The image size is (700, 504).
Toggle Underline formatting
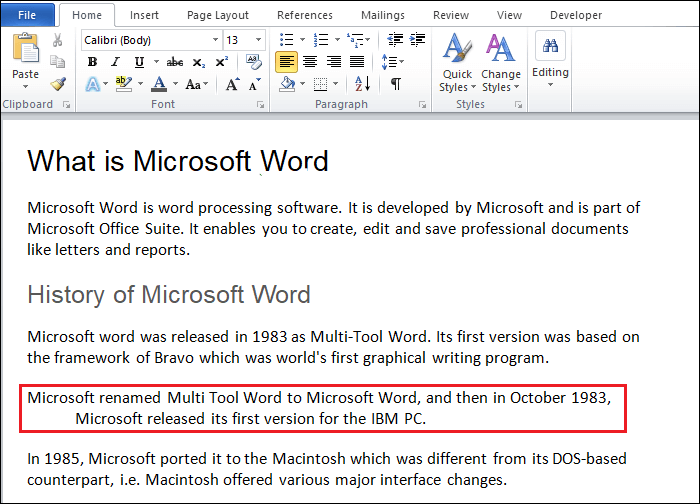[x=139, y=62]
